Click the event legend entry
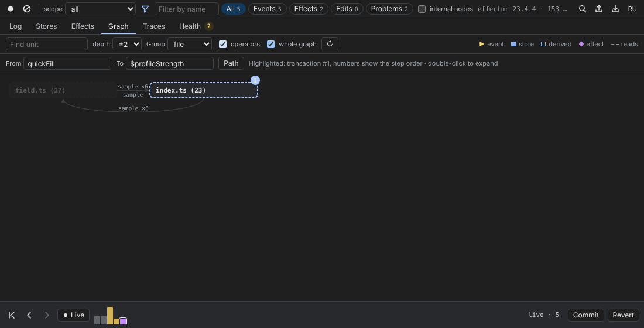This screenshot has width=644, height=328. [x=492, y=44]
